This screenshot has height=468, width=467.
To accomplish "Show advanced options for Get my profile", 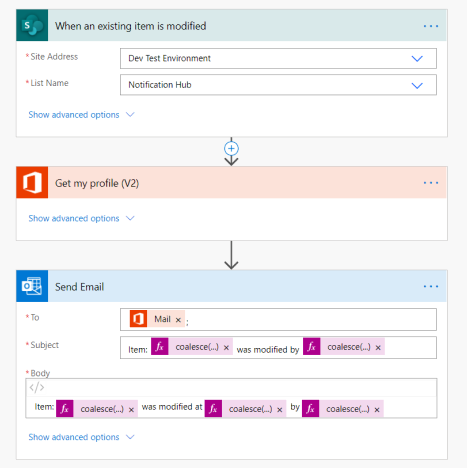I will pos(81,218).
